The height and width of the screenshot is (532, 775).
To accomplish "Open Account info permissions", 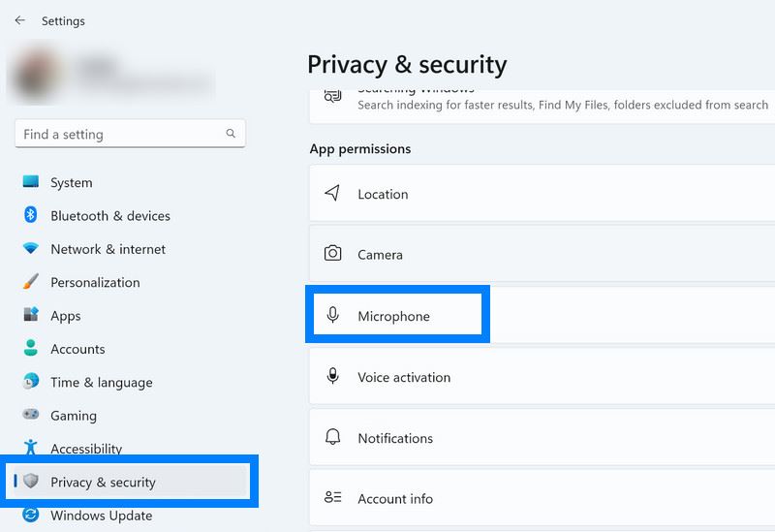I will pos(395,498).
